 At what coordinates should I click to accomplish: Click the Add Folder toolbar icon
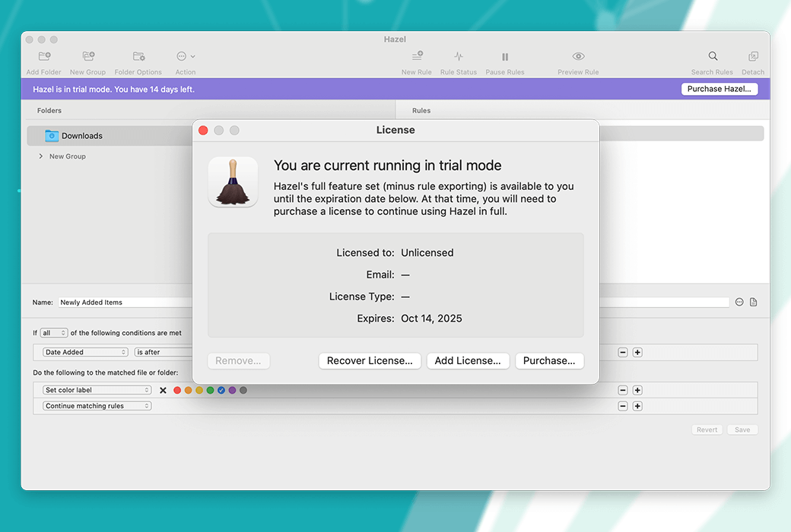click(x=44, y=57)
